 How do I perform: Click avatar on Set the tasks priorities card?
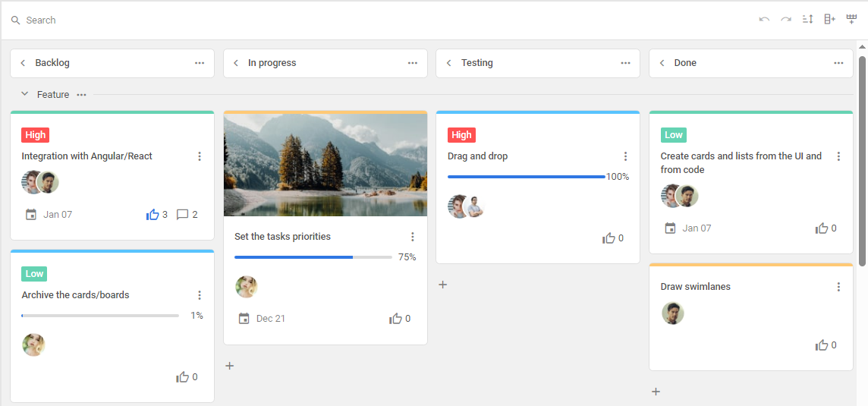coord(247,287)
